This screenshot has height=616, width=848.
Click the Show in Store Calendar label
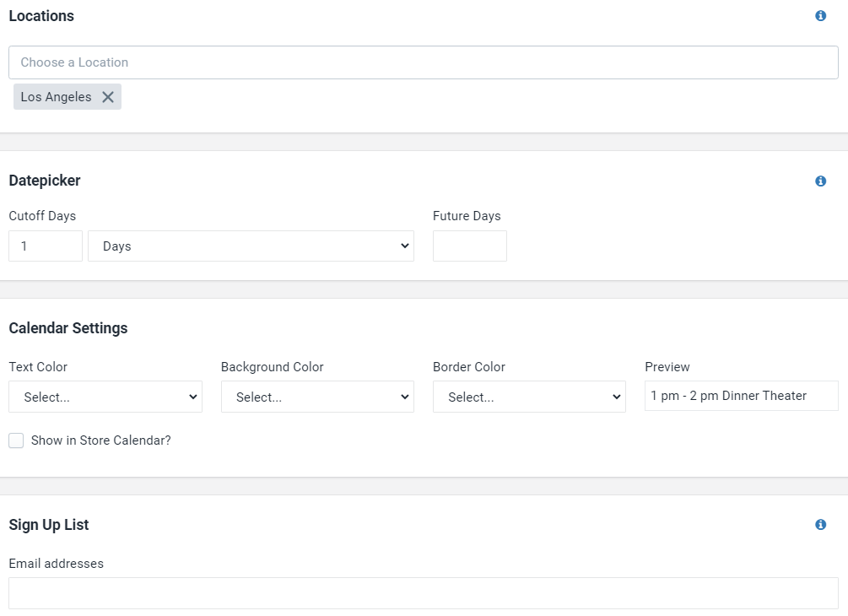101,440
